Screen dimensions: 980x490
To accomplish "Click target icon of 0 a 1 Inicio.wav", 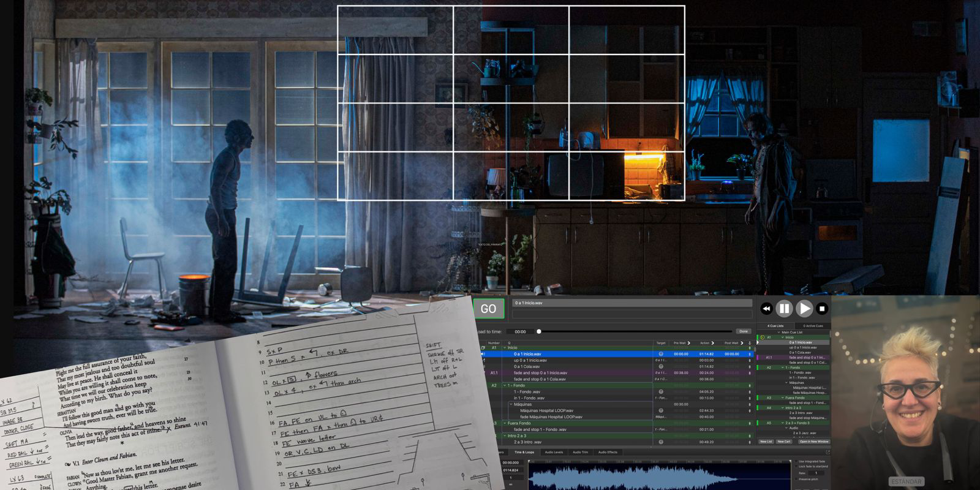I will click(661, 354).
